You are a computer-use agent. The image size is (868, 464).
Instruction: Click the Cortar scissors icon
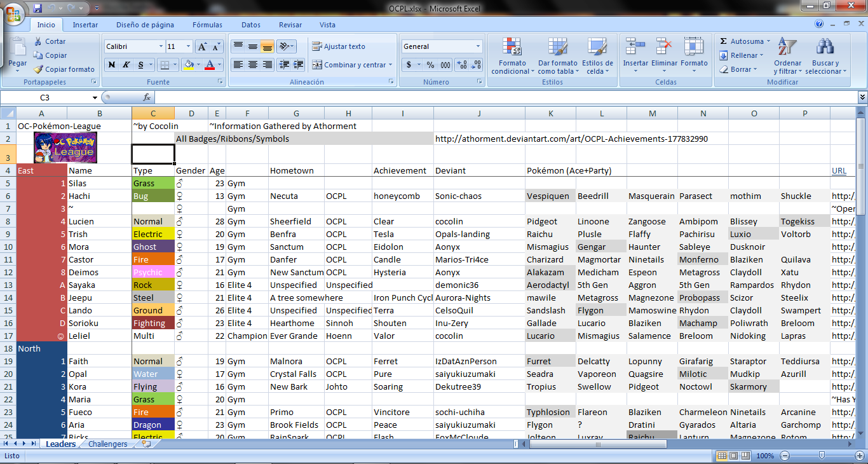click(38, 41)
